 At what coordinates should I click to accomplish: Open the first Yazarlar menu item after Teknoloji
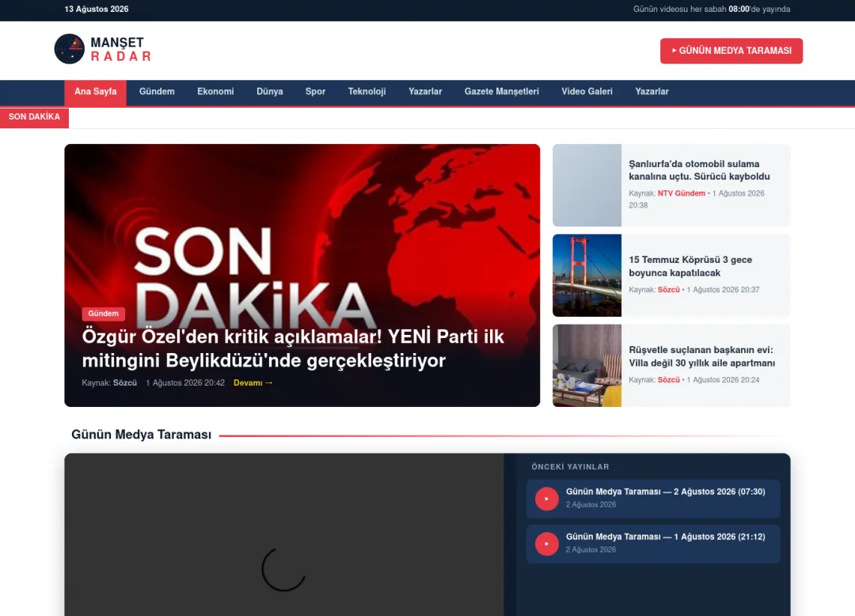[x=425, y=92]
